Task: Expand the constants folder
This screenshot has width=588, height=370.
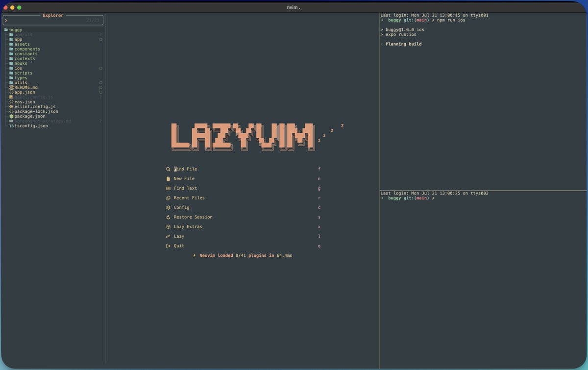Action: 26,54
